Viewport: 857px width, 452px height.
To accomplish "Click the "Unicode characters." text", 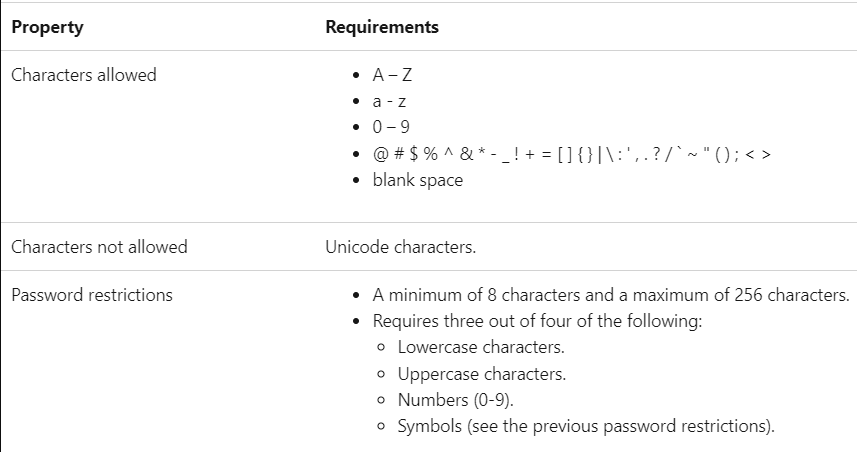I will tap(400, 246).
